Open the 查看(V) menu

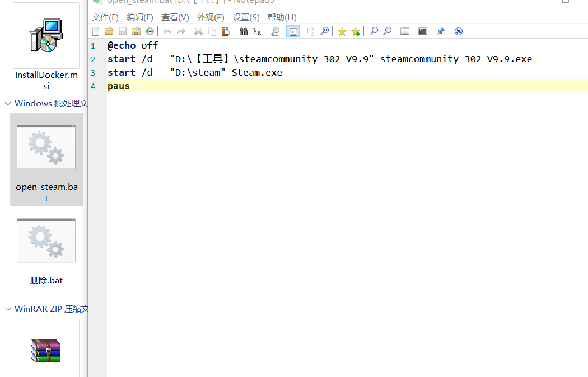(175, 17)
